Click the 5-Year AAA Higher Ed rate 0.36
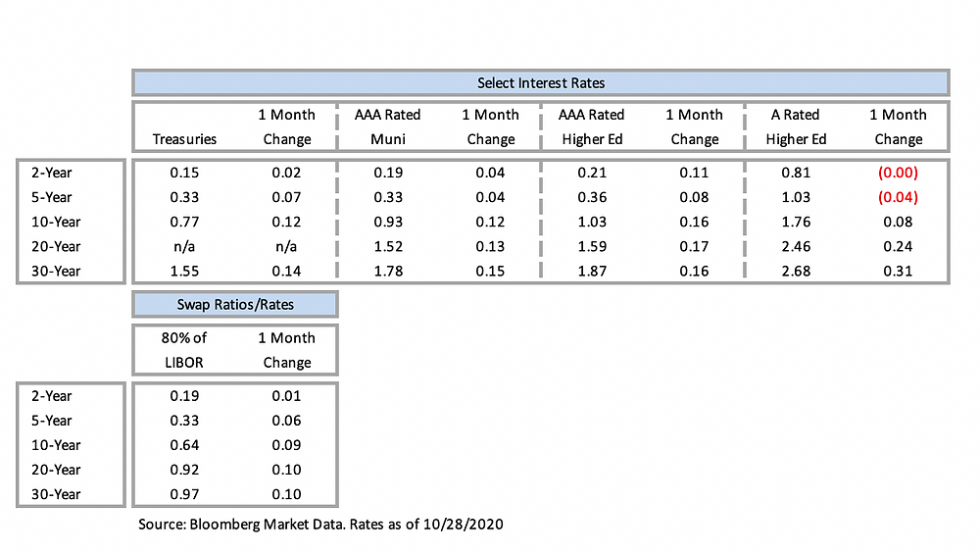Screen dimensions: 980x552 [x=592, y=197]
